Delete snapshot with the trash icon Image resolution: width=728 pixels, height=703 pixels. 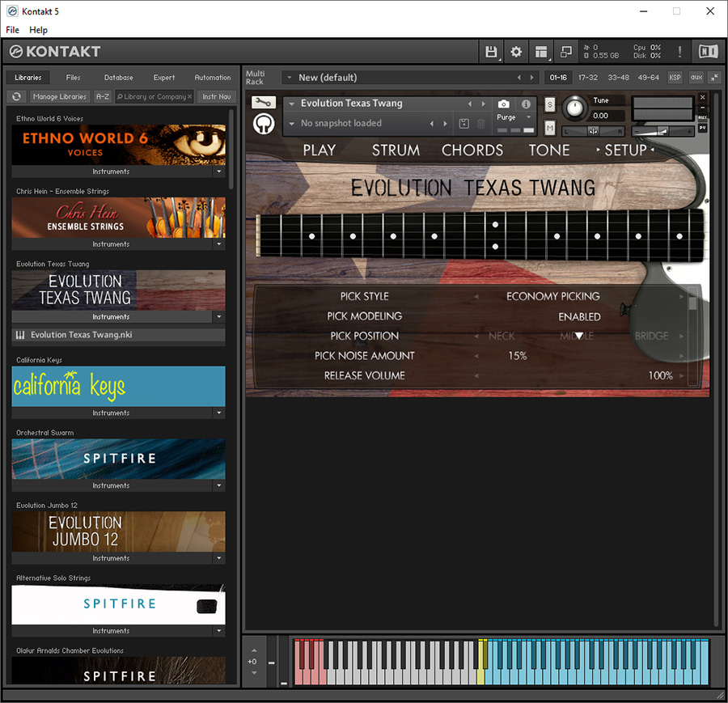coord(481,124)
